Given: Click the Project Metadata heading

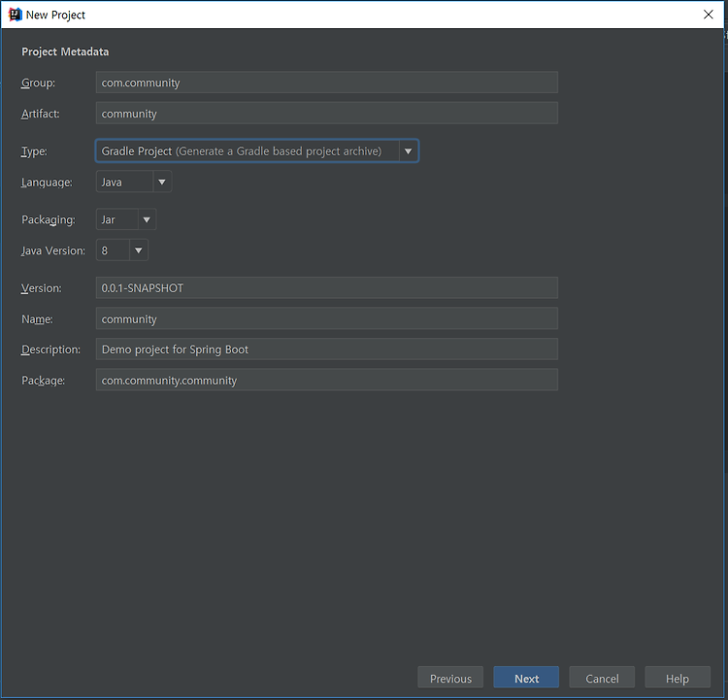Looking at the screenshot, I should click(65, 51).
